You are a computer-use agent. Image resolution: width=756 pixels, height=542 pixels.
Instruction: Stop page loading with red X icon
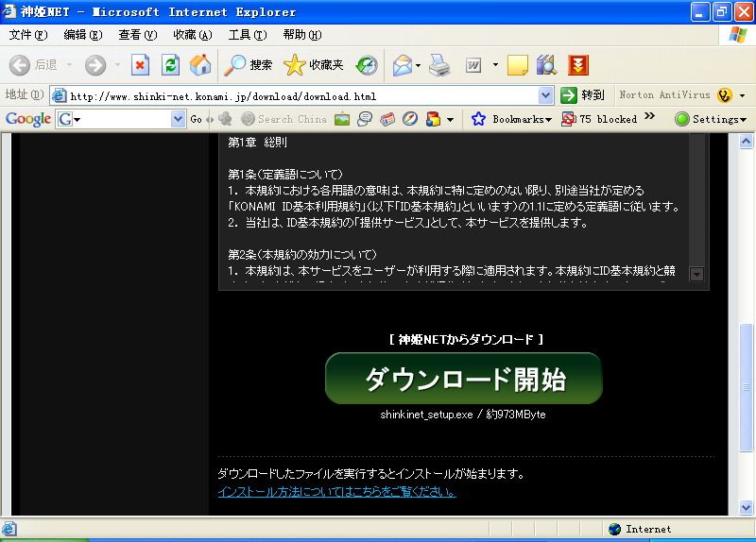click(140, 65)
